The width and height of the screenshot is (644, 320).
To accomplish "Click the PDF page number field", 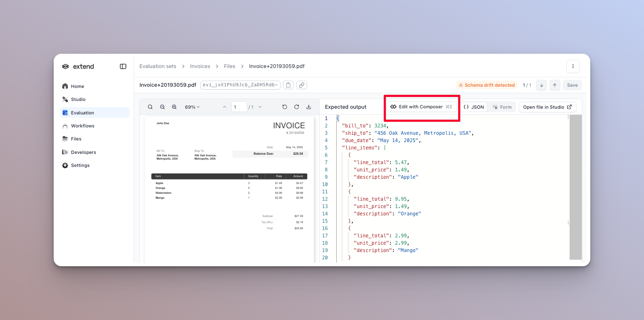I will click(x=239, y=107).
